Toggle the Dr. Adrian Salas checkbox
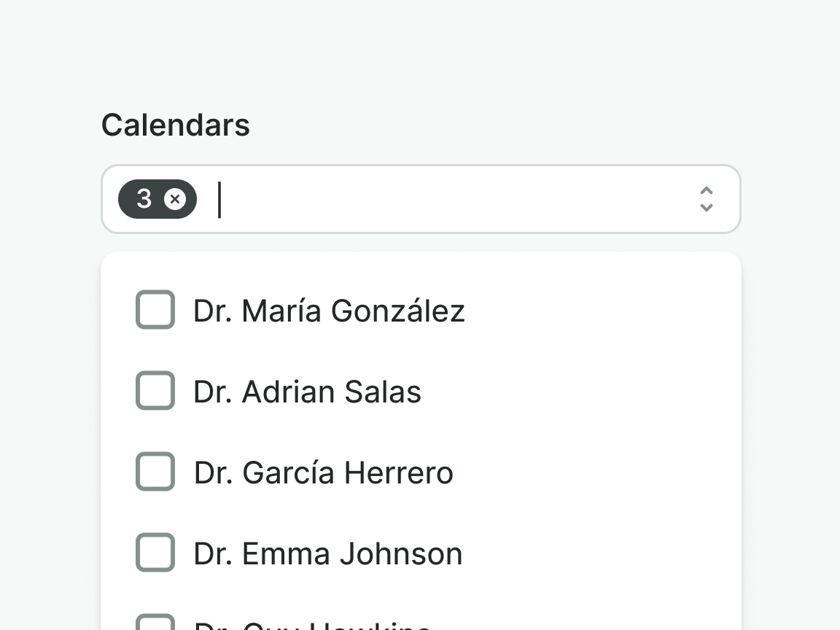This screenshot has width=840, height=630. coord(155,391)
